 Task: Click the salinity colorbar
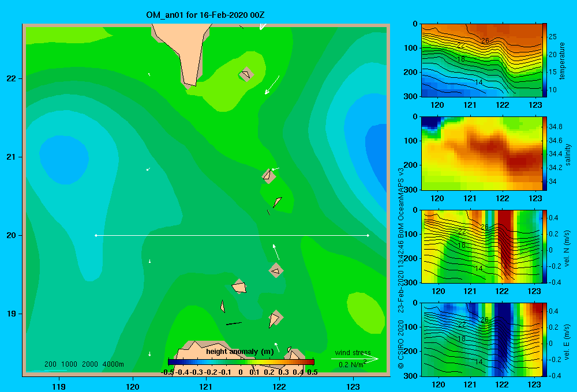pos(545,153)
